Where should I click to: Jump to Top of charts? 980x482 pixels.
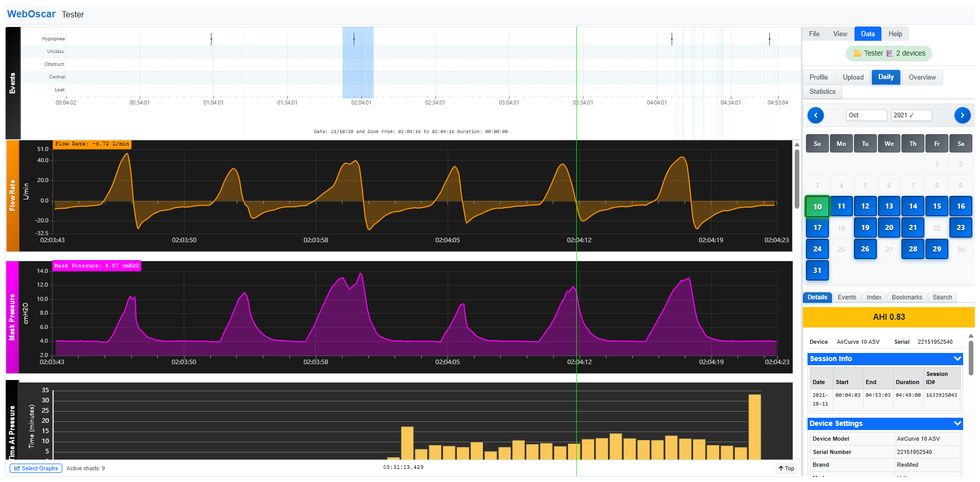[786, 468]
